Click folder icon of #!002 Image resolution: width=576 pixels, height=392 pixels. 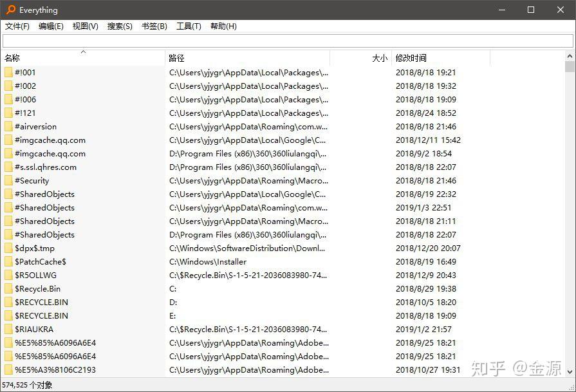8,86
